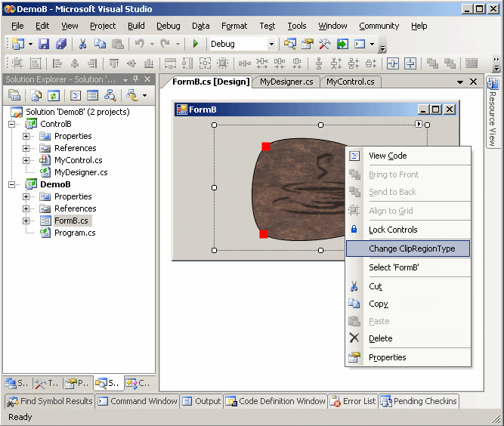Click Properties icon in Solution Explorer toolbar
Image resolution: width=504 pixels, height=426 pixels.
tap(14, 95)
